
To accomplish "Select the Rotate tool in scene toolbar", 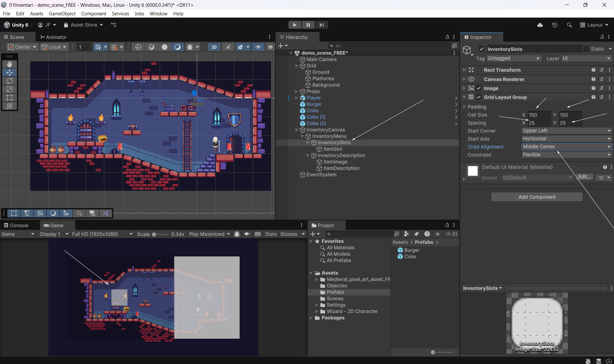I will tap(10, 81).
